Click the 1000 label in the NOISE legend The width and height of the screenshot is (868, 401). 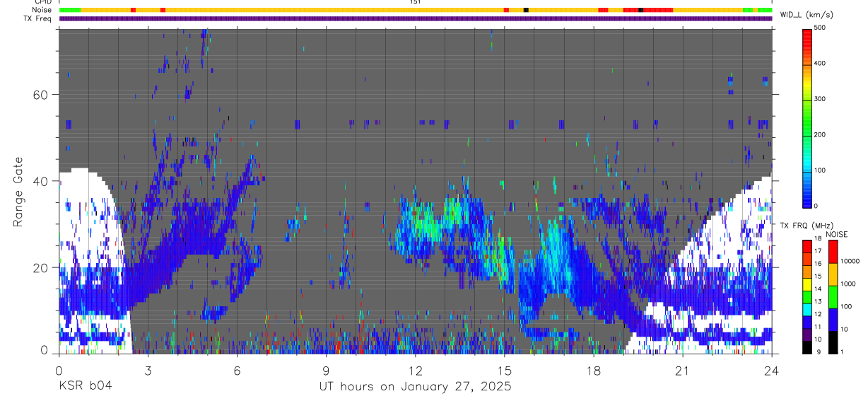[x=848, y=284]
